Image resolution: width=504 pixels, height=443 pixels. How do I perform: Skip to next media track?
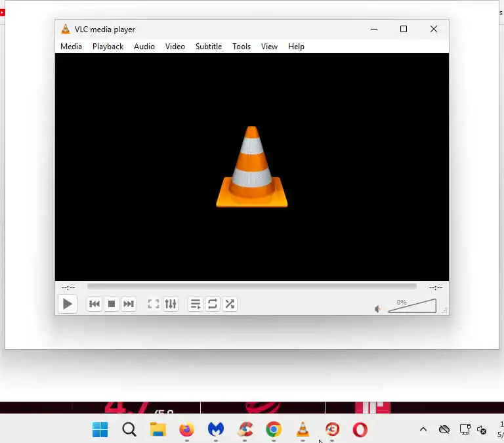point(129,304)
